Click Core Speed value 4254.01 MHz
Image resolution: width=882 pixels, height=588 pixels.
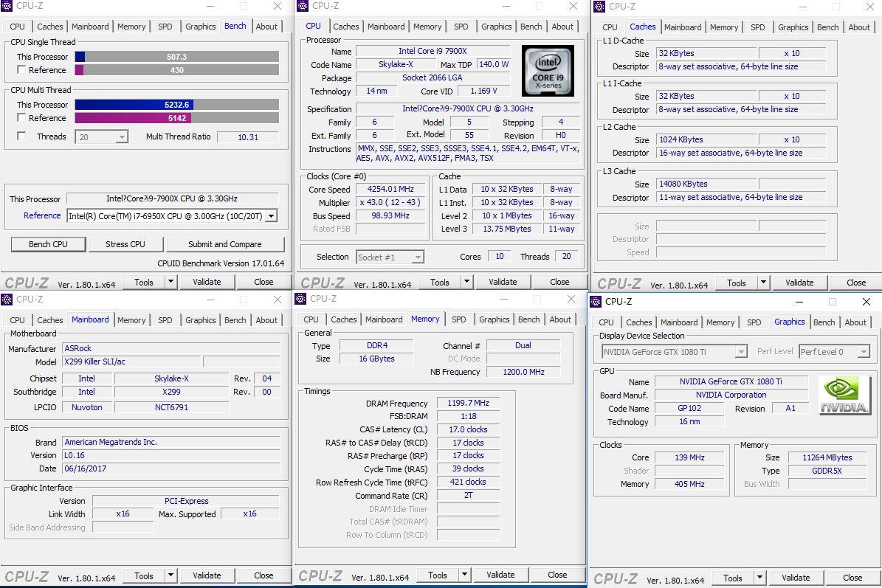click(391, 190)
